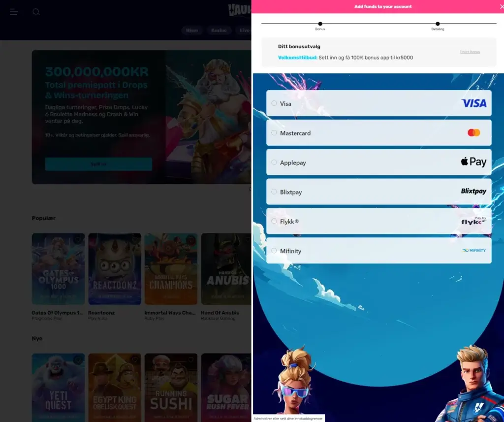Click the Hand Of Anubis title text
Viewport: 504px width, 422px height.
coord(220,313)
